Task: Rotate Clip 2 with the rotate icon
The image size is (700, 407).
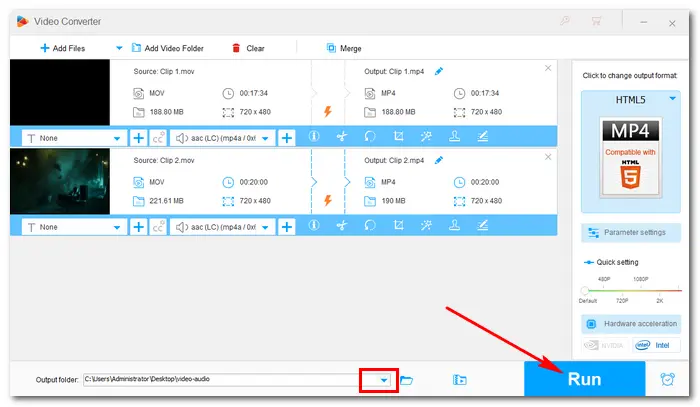Action: pos(370,225)
